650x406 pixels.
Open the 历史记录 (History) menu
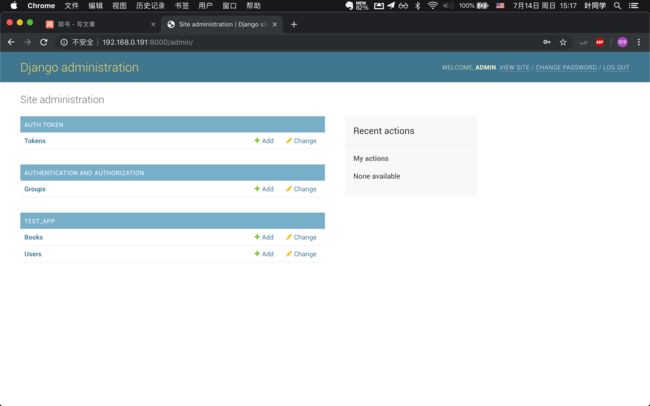(x=150, y=6)
